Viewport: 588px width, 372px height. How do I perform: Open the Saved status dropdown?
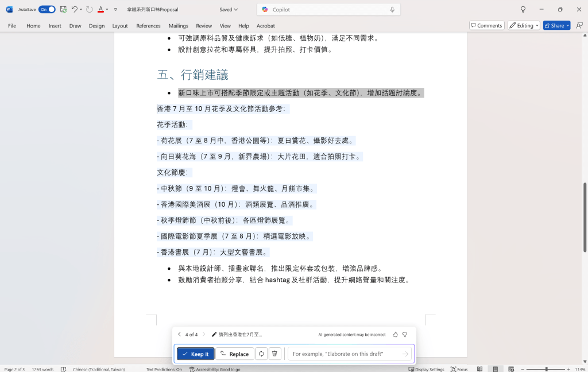pyautogui.click(x=229, y=9)
